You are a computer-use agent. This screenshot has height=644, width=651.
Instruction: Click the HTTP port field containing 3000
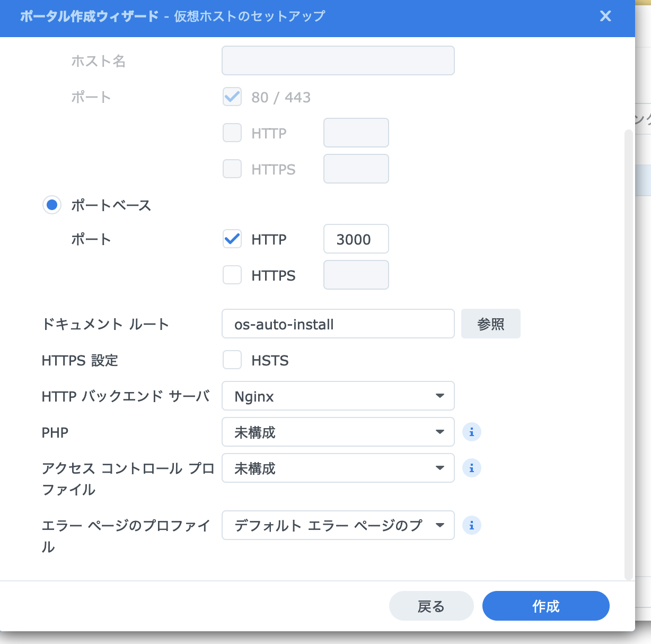click(x=356, y=239)
